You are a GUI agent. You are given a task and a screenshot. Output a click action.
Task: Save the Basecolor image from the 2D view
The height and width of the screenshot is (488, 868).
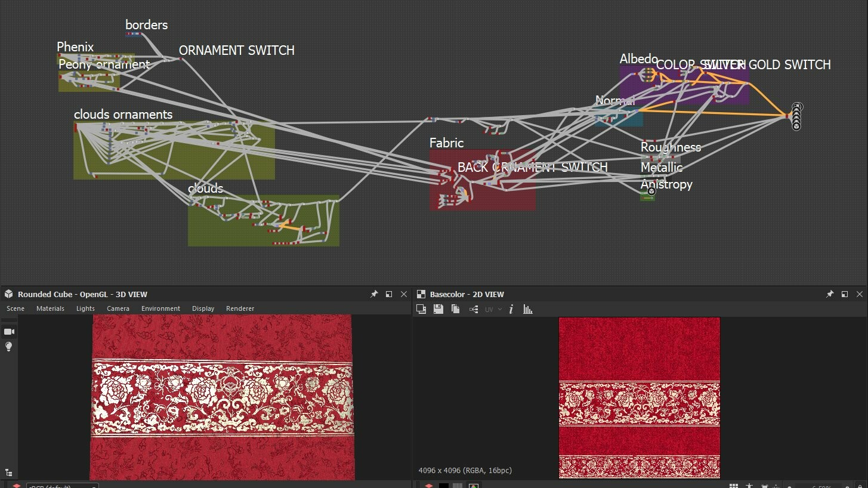[438, 309]
